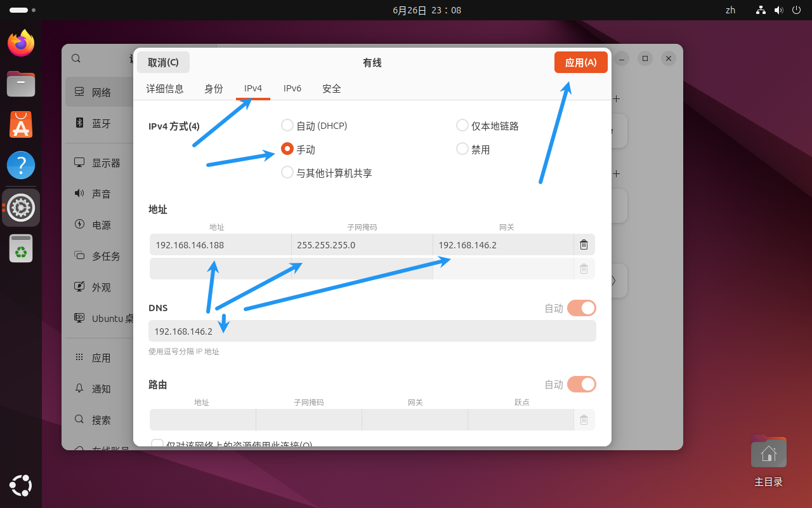Click the route metric input field

tap(521, 420)
